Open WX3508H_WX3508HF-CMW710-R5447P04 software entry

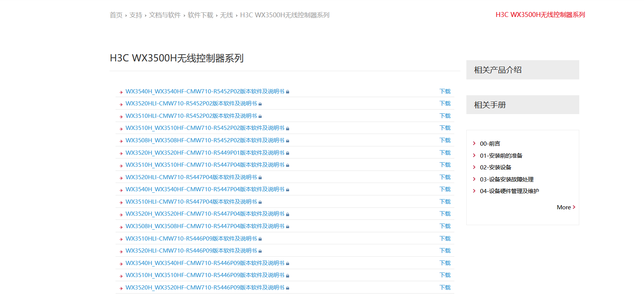tap(205, 226)
